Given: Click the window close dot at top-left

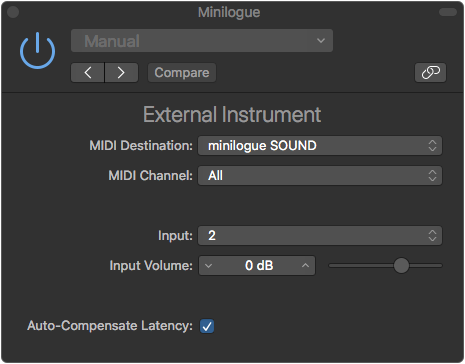Looking at the screenshot, I should (x=13, y=12).
